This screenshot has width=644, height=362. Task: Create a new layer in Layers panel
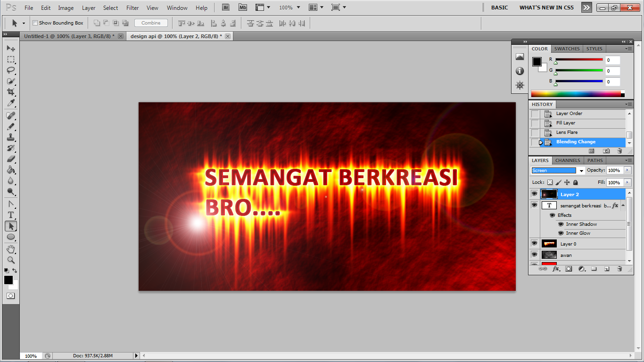pyautogui.click(x=606, y=268)
